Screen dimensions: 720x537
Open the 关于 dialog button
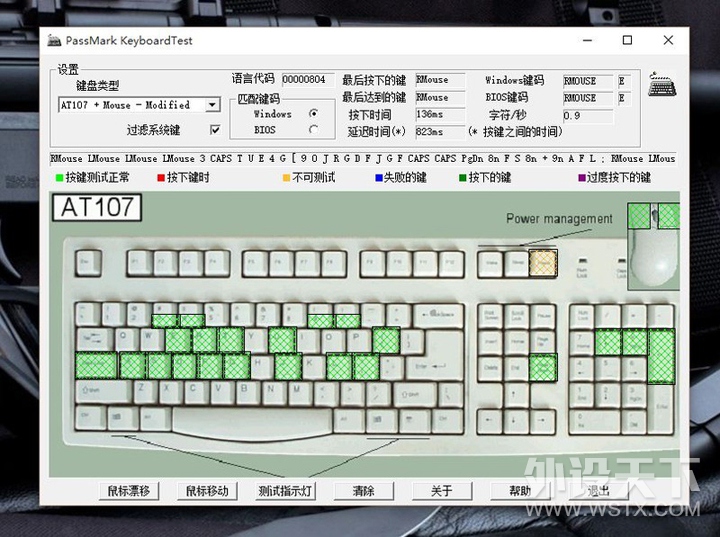coord(442,491)
